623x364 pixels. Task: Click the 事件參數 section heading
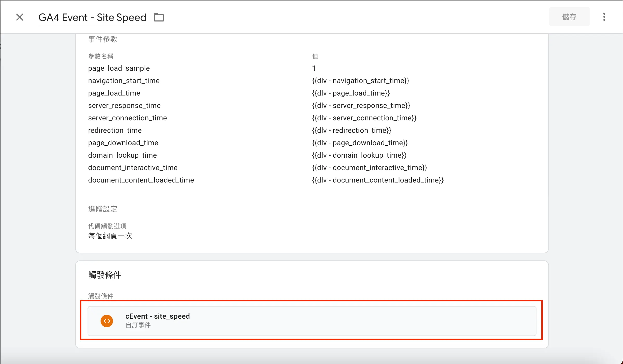point(103,39)
